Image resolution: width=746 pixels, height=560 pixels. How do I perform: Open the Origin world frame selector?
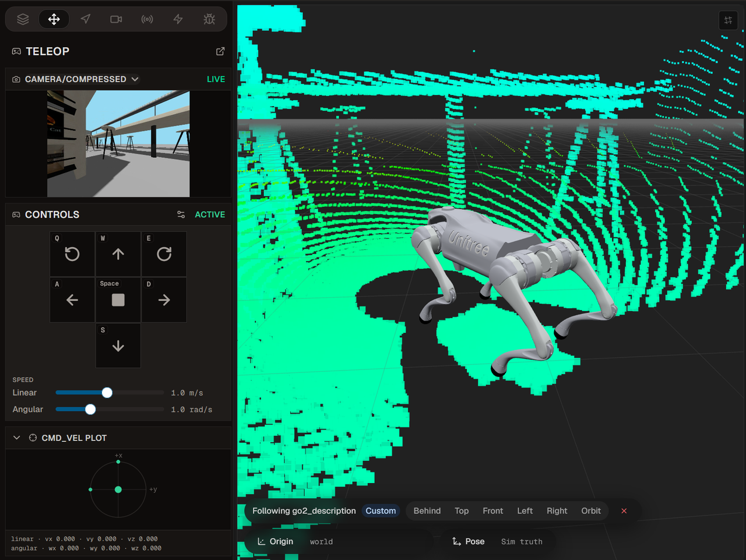pos(295,541)
